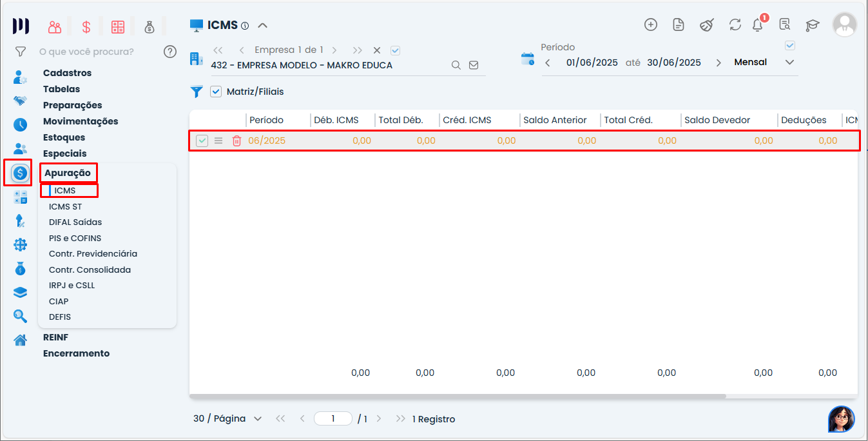Viewport: 868px width, 441px height.
Task: Click the plus icon to add record
Action: (x=651, y=24)
